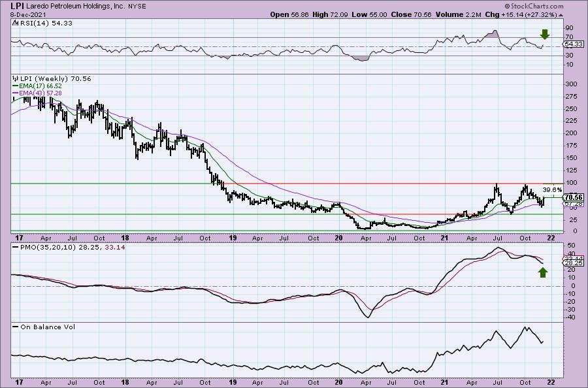Click the High 72.09 value
588x388 pixels.
(x=330, y=14)
